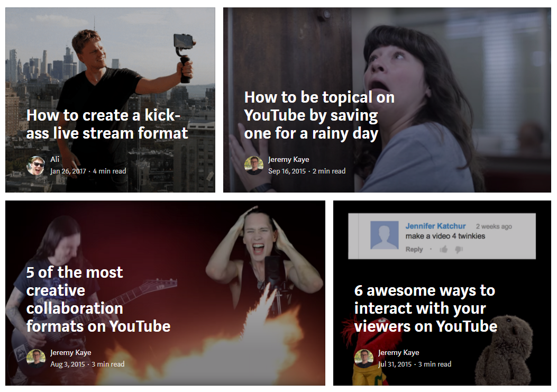This screenshot has height=392, width=557.
Task: Click Ali's avatar on the live stream card
Action: coord(36,165)
